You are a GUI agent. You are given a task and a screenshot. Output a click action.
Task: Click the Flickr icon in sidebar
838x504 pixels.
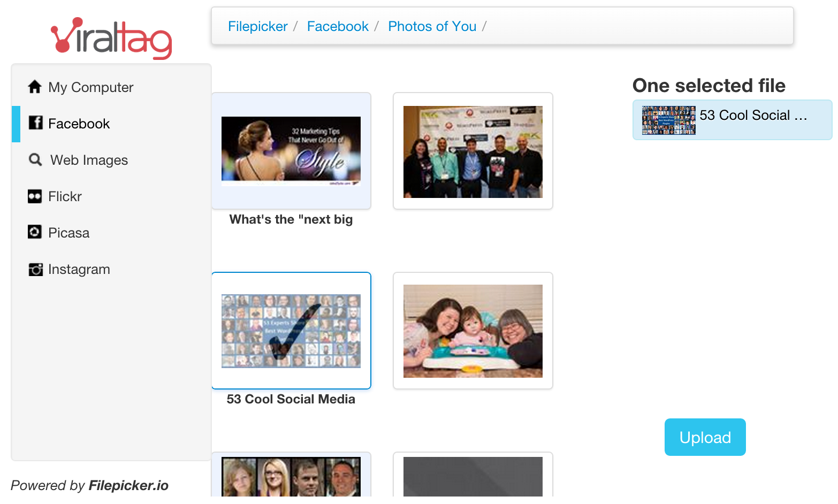click(35, 196)
